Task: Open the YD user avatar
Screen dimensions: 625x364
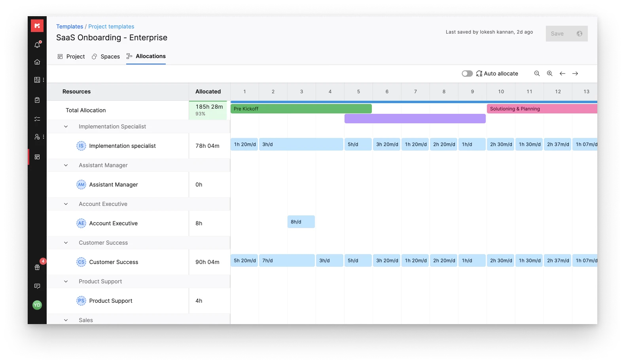Action: [37, 305]
